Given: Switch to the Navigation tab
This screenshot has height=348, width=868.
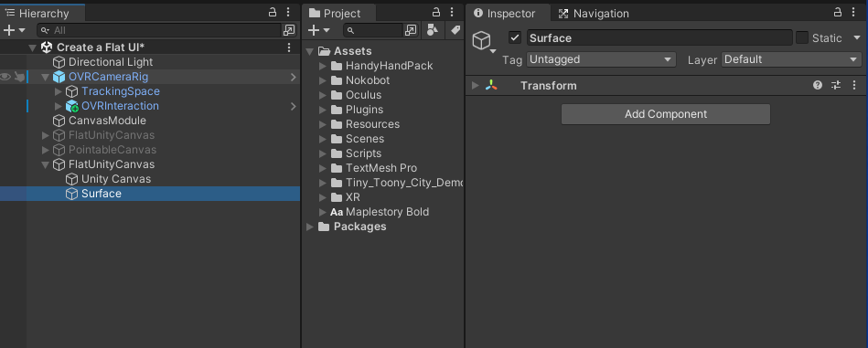Looking at the screenshot, I should click(594, 14).
